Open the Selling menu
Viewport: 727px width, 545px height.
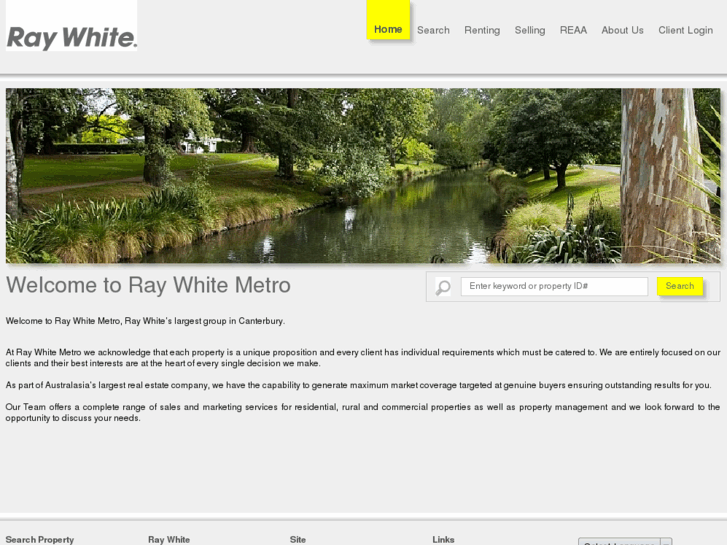(x=529, y=31)
